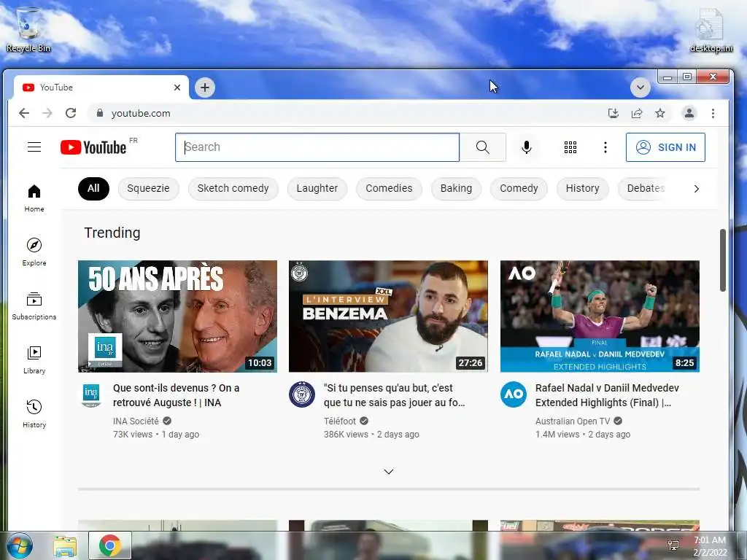Reload the page with the refresh icon
Viewport: 747px width, 560px height.
(71, 113)
